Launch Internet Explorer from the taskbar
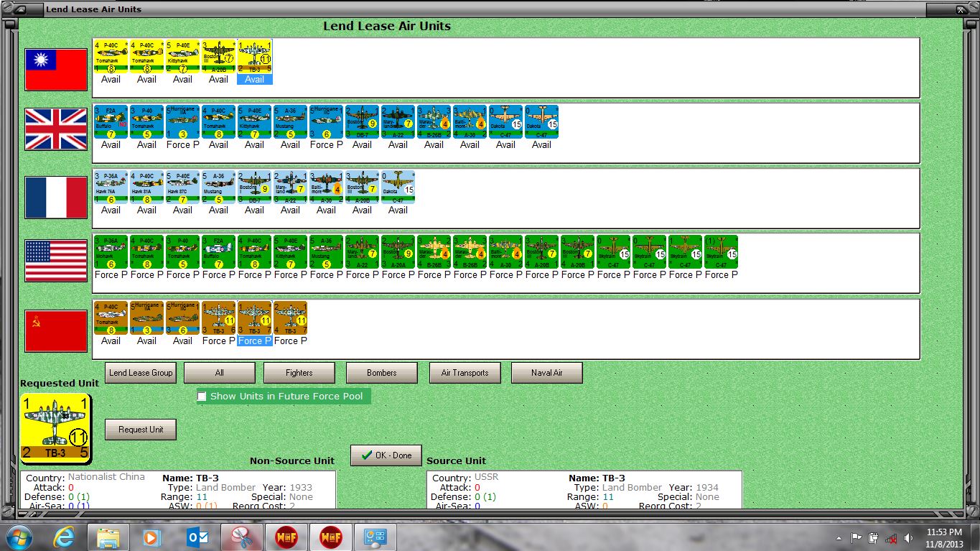Image resolution: width=980 pixels, height=551 pixels. (x=65, y=537)
